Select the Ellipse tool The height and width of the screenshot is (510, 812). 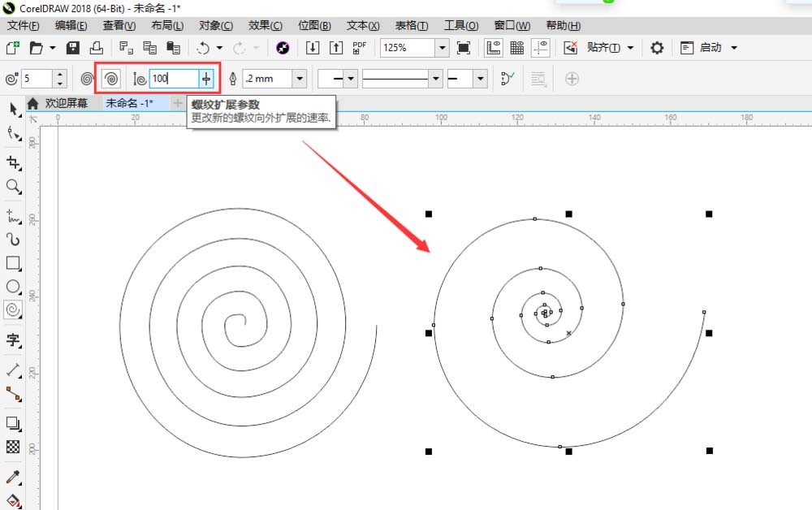click(13, 287)
